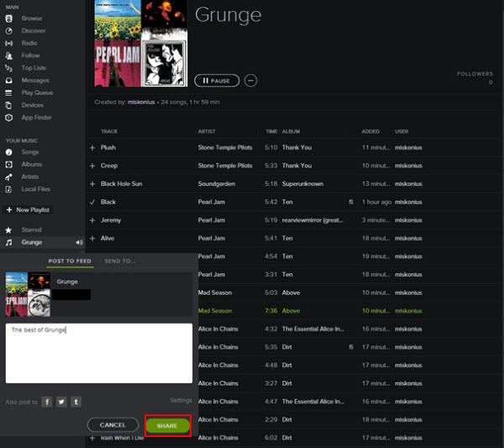The height and width of the screenshot is (448, 504).
Task: Select the Alice In Chains 2:29 Dirt row
Action: [x=310, y=419]
